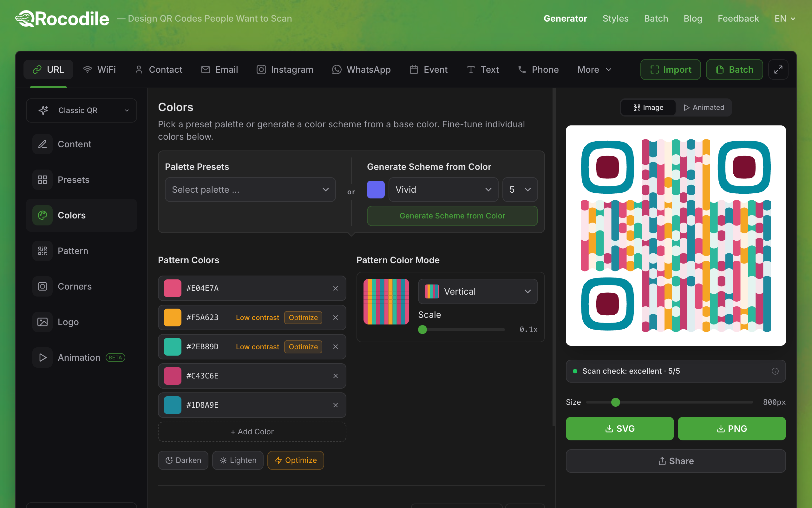This screenshot has height=508, width=812.
Task: Open the Generator nav link
Action: point(565,18)
